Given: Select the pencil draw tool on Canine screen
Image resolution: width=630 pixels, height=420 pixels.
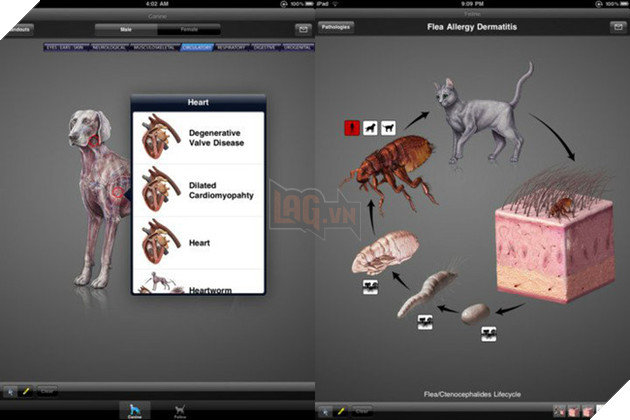Looking at the screenshot, I should pos(25,393).
